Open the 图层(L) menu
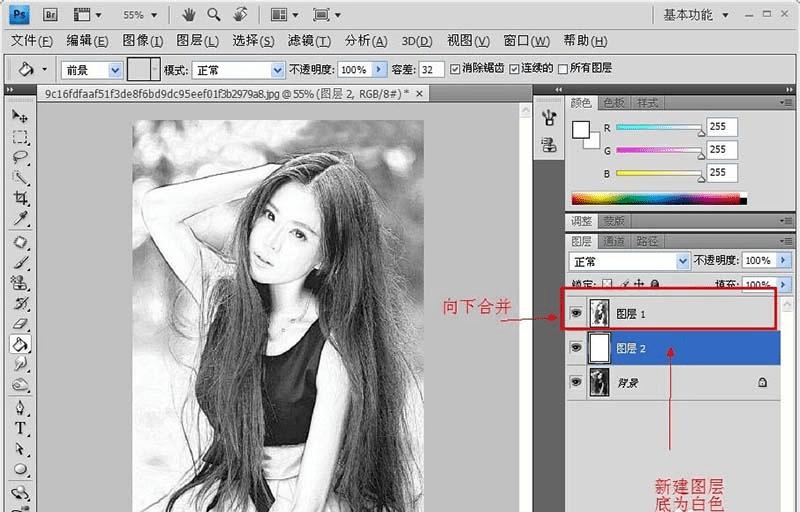 (x=197, y=41)
